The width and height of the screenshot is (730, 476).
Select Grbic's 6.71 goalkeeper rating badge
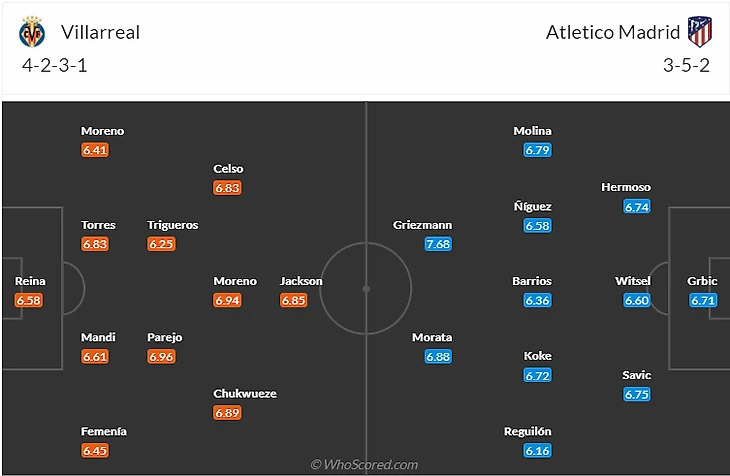tap(703, 300)
